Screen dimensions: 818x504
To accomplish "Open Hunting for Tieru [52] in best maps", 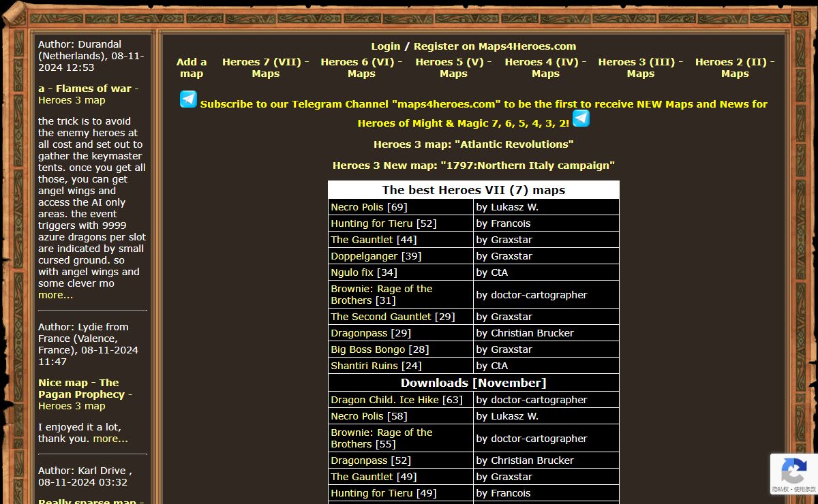I will 372,223.
